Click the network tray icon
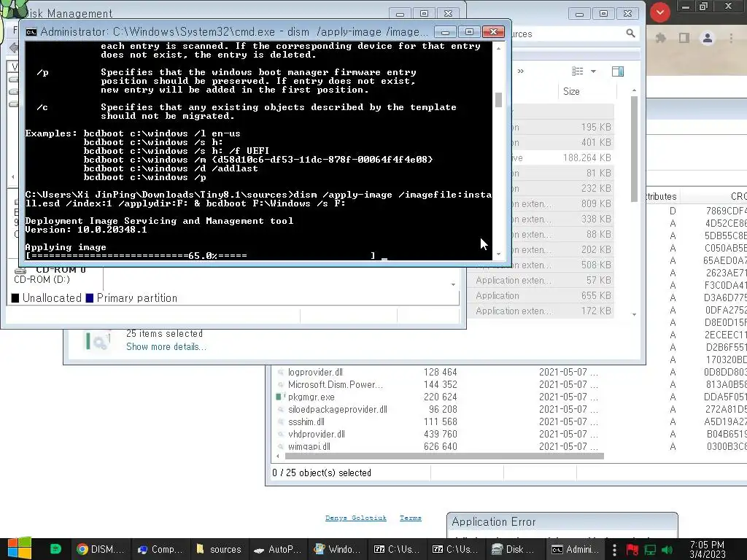Screen dimensions: 747x560 [x=650, y=550]
